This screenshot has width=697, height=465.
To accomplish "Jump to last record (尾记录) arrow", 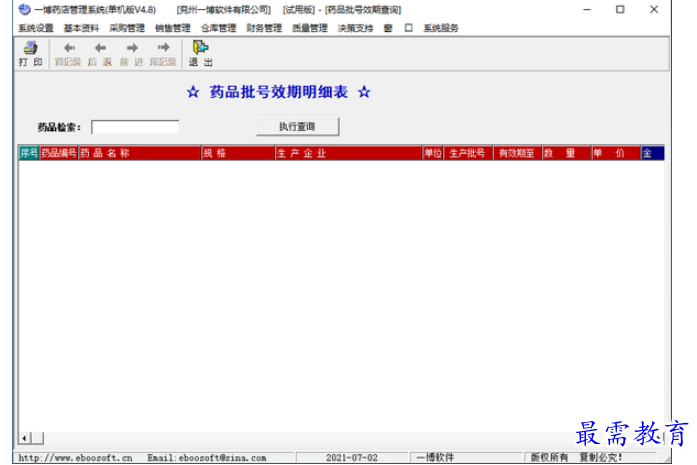I will [163, 48].
